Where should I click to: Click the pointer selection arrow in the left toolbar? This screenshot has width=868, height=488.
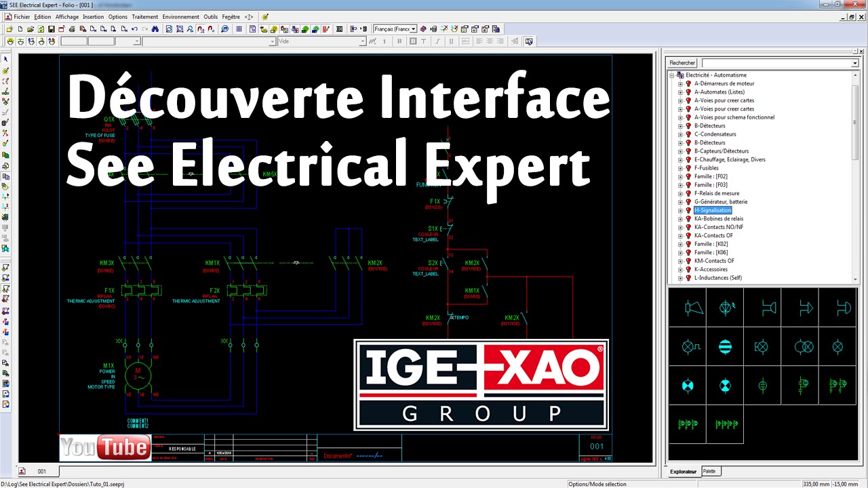coord(6,59)
